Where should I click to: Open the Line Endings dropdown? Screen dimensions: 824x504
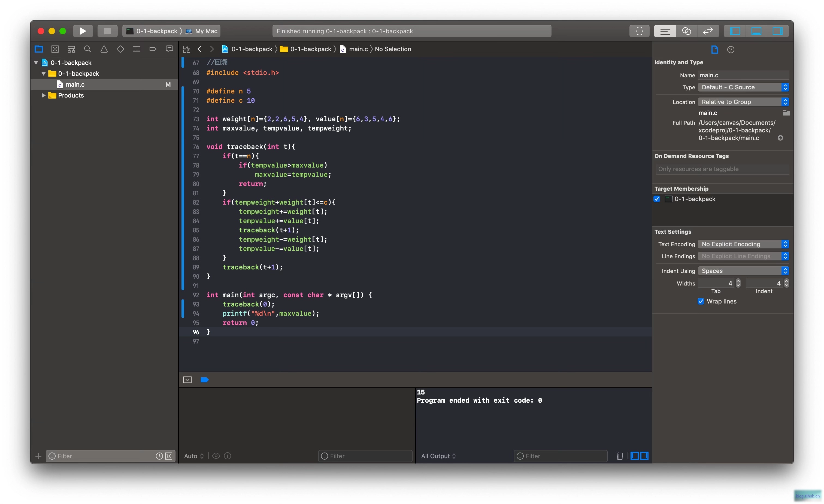click(x=743, y=256)
